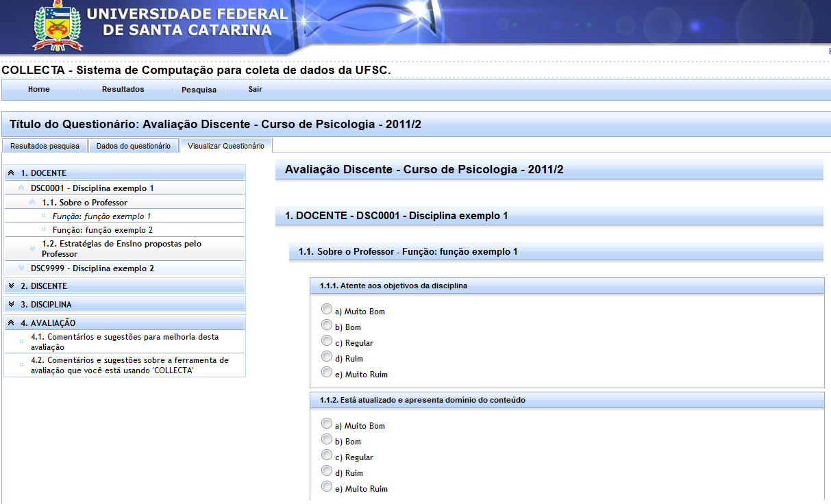This screenshot has width=831, height=504.
Task: Select "b) Bom" for question 1.1.2
Action: tap(327, 439)
